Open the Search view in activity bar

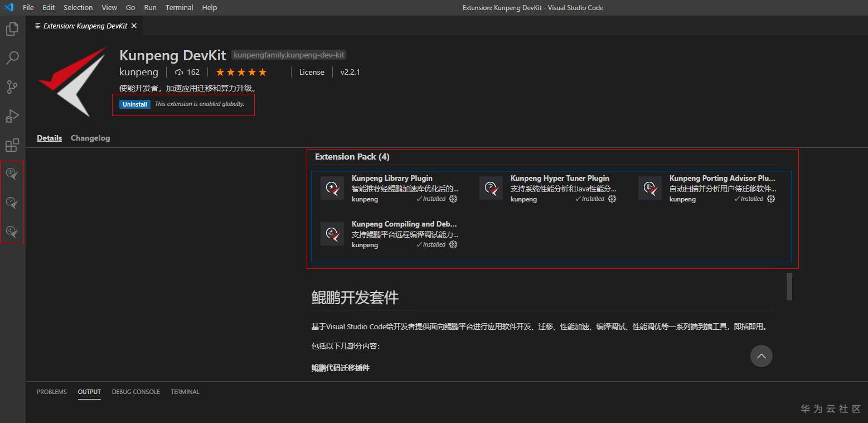pos(12,57)
